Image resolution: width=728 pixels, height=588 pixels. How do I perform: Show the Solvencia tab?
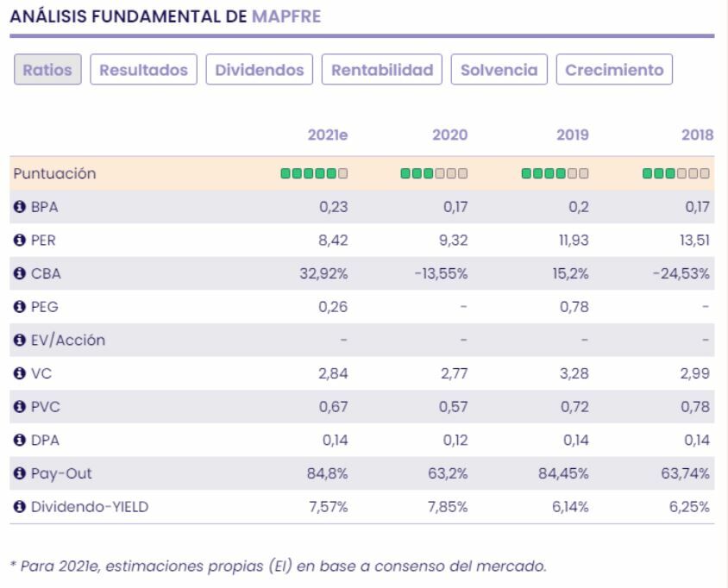pos(499,70)
